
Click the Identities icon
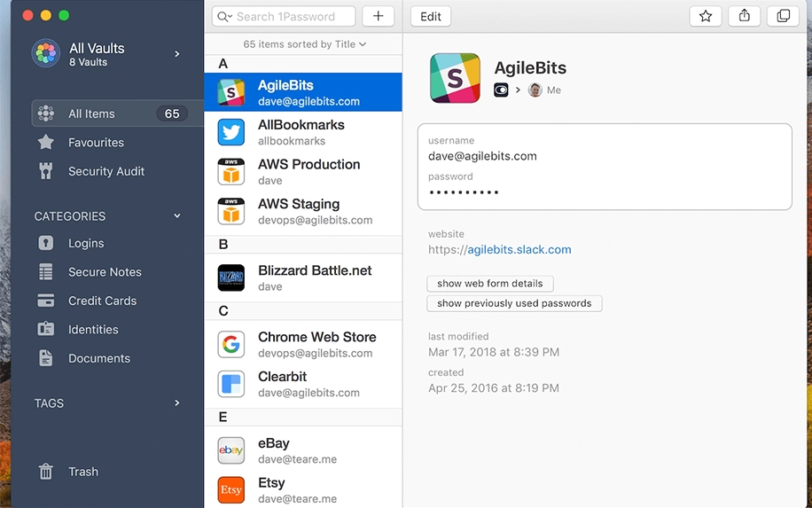coord(45,329)
